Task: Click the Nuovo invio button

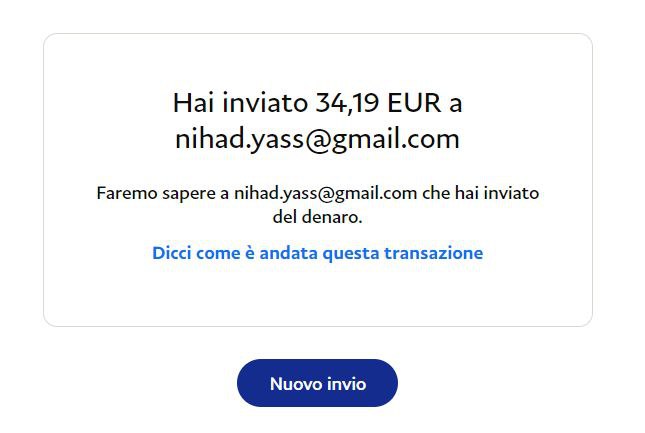Action: 317,383
